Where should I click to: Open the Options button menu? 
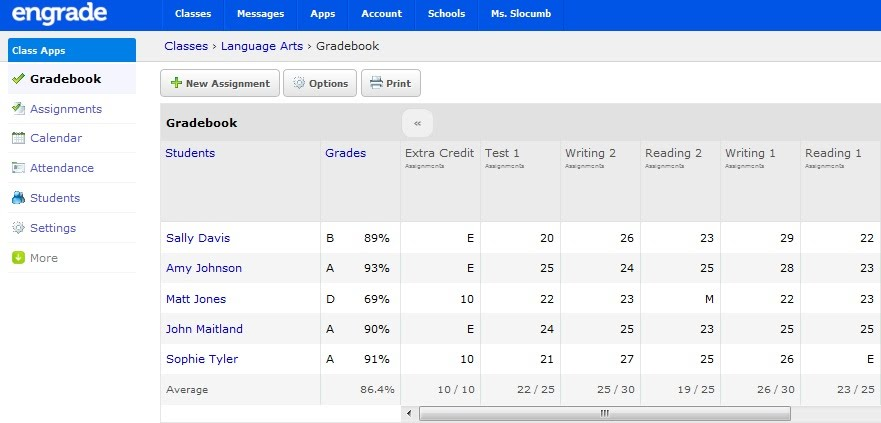[320, 84]
